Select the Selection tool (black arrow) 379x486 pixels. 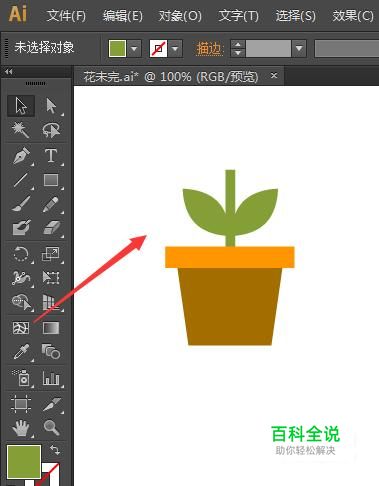21,106
